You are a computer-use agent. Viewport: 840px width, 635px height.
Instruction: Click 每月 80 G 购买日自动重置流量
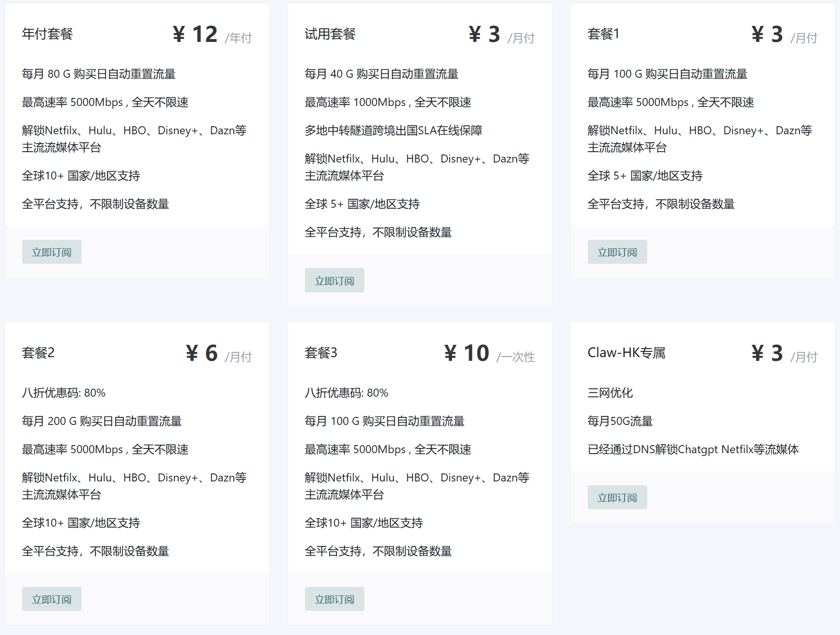[x=99, y=74]
